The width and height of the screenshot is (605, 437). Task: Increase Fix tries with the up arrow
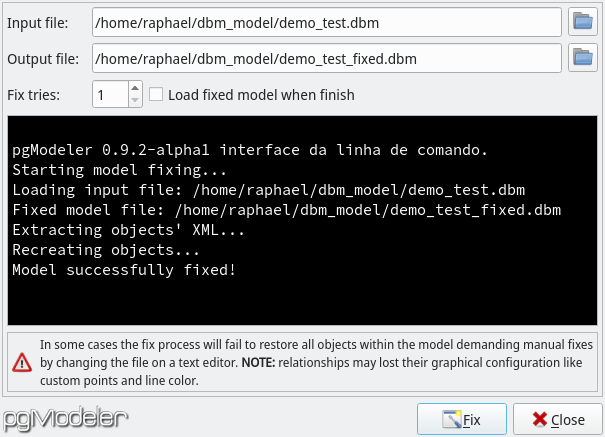click(135, 88)
